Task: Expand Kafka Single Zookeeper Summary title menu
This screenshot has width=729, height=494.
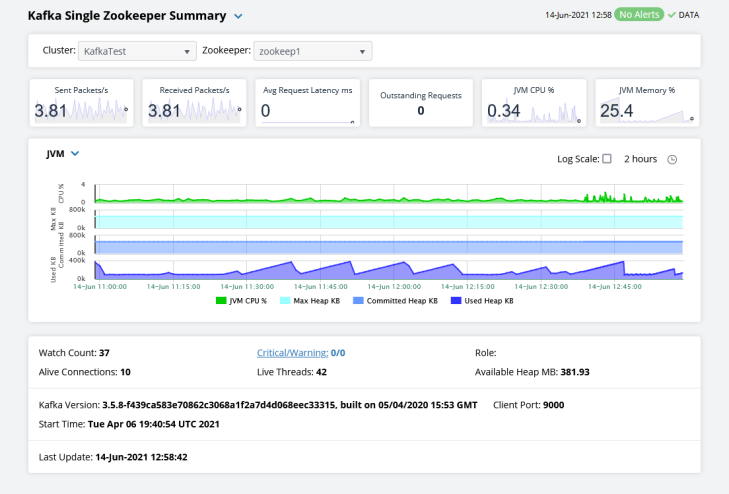Action: pyautogui.click(x=237, y=16)
